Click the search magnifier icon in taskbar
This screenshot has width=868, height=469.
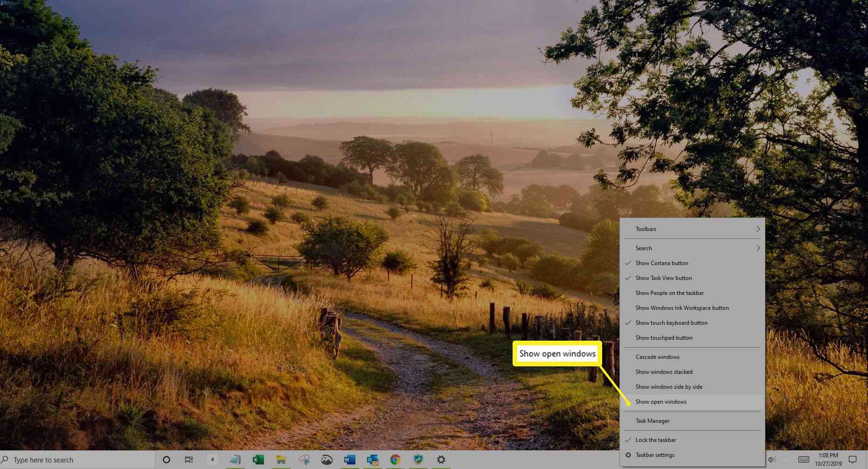click(5, 460)
